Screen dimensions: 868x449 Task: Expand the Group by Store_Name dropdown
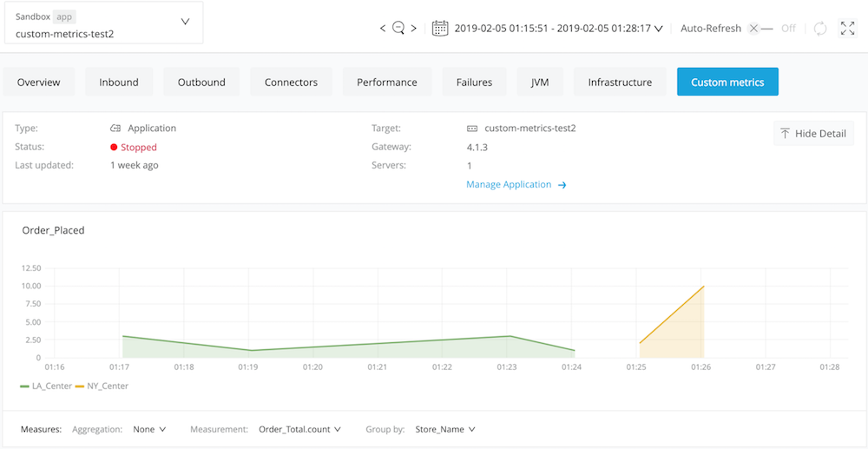(445, 429)
